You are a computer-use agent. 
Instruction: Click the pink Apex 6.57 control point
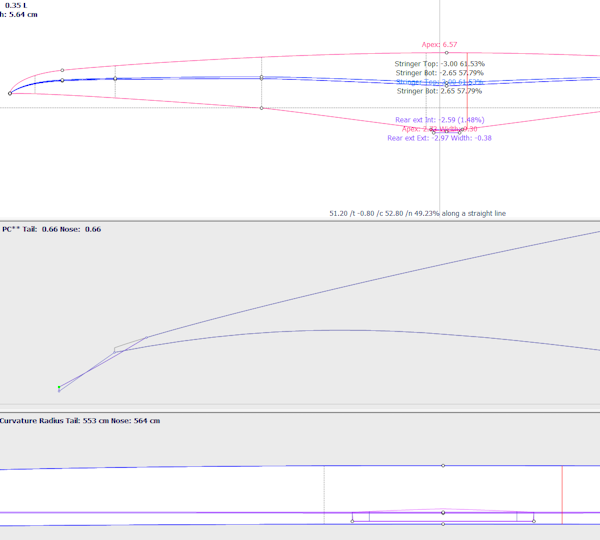(447, 53)
